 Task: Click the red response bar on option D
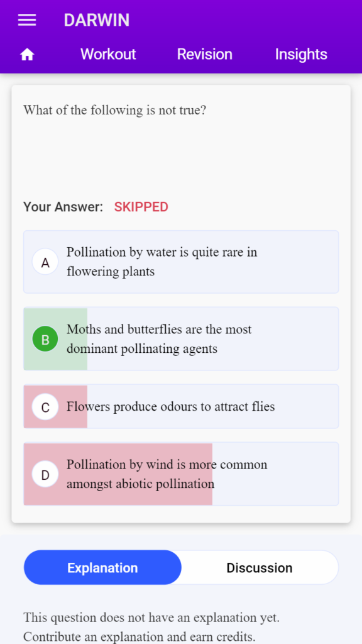click(118, 474)
